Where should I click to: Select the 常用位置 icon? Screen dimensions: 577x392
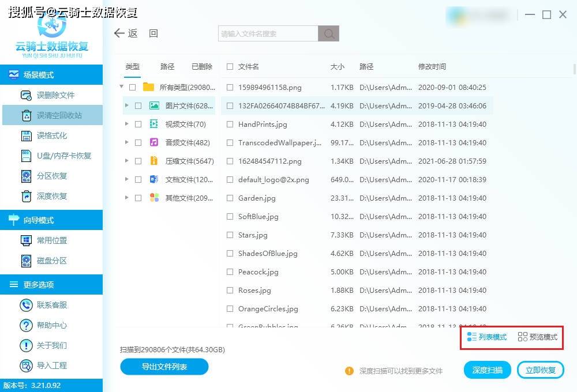pos(26,240)
